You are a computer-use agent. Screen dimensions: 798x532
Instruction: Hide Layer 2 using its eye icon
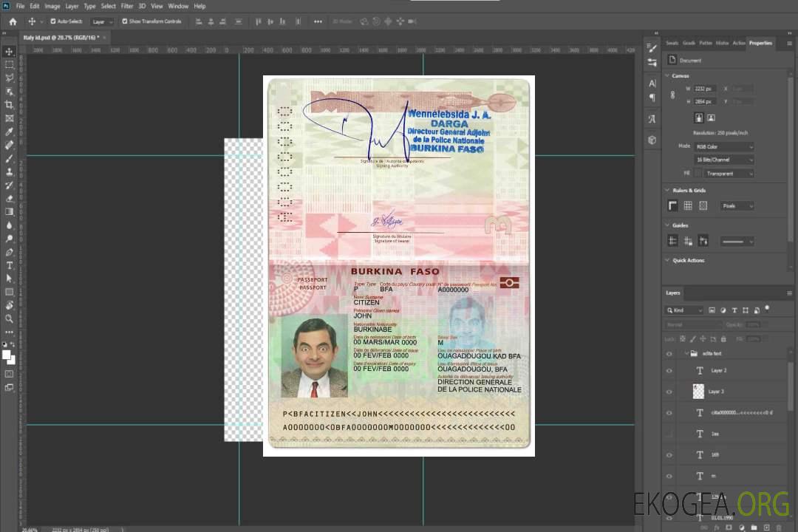click(x=669, y=371)
